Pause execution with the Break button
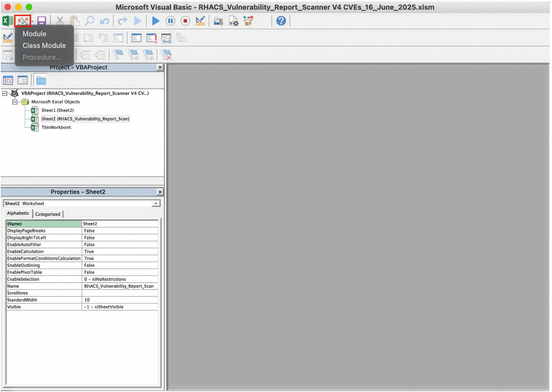Viewport: 552px width, 392px height. click(170, 21)
